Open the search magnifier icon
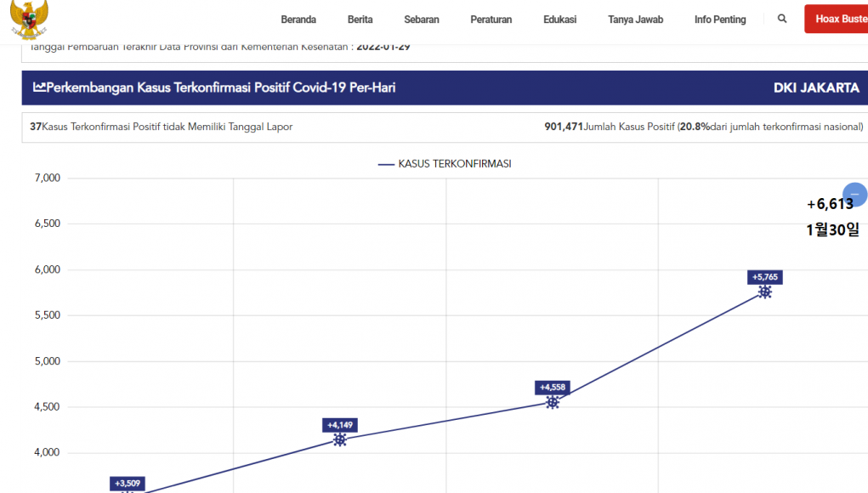868x493 pixels. tap(782, 19)
